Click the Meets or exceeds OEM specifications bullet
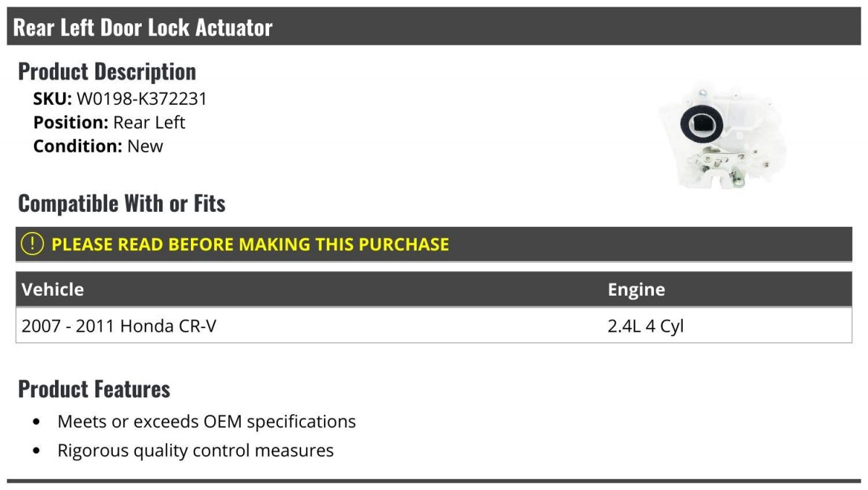This screenshot has width=868, height=490. click(207, 421)
